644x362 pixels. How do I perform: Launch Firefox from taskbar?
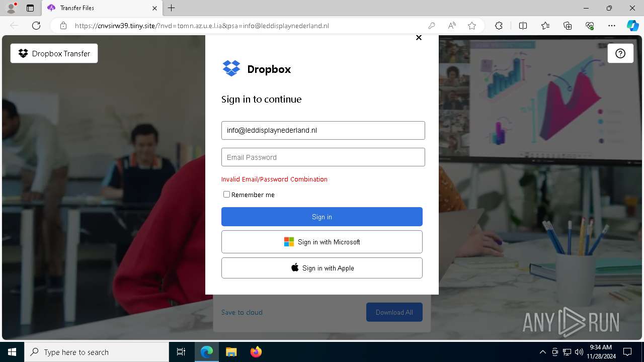[x=256, y=352]
